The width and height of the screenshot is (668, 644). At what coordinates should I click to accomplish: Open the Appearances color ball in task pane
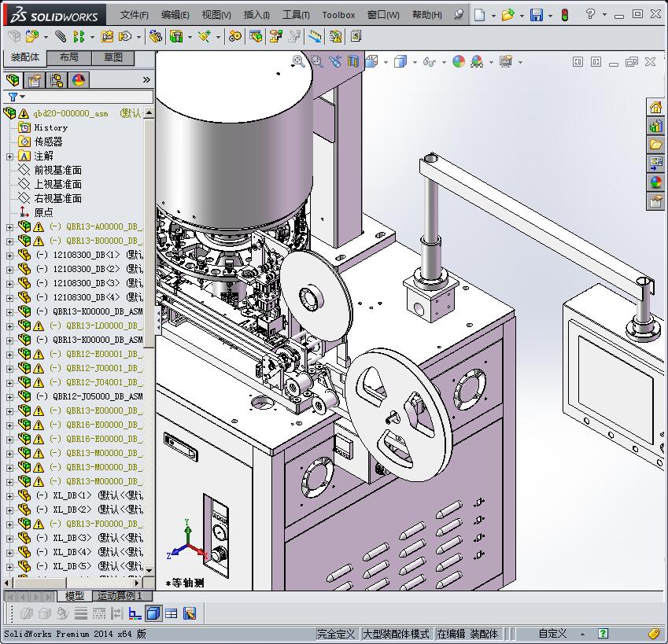[655, 182]
